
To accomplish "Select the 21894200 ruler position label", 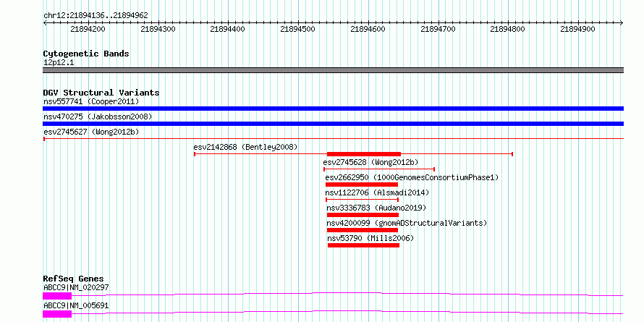I will 88,29.
